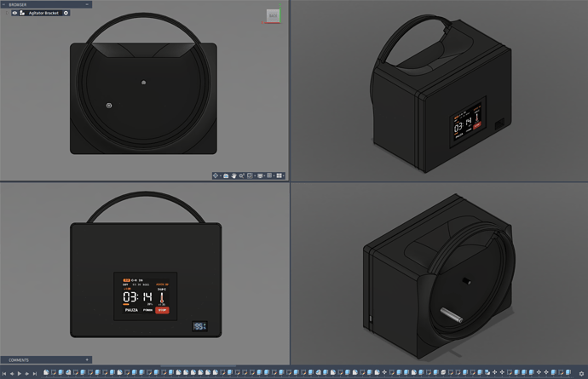Expand the Grid and Snaps dropdown arrow
Viewport: 588px width, 379px height.
pos(274,175)
